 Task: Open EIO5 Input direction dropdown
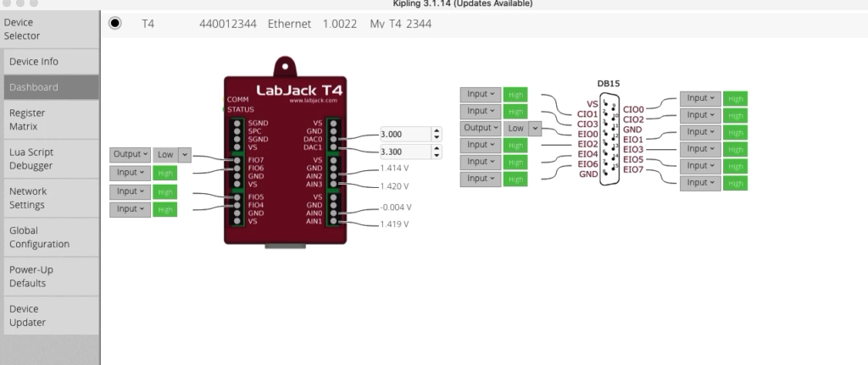(x=700, y=166)
